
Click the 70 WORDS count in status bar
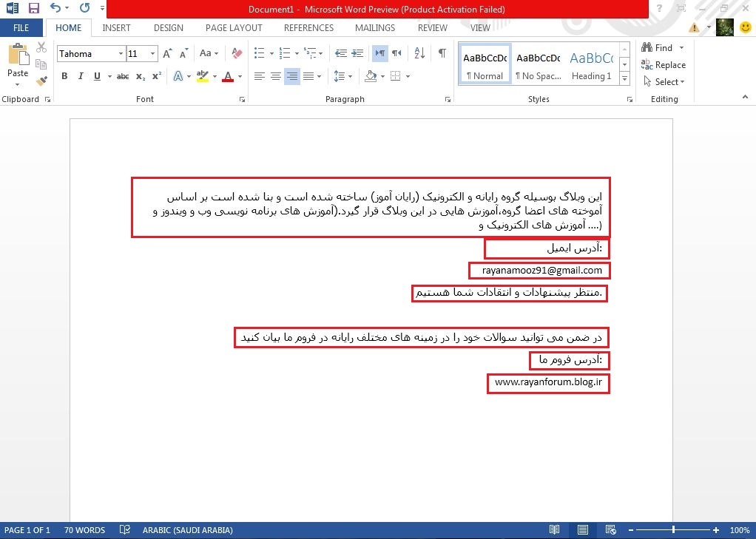click(x=84, y=530)
